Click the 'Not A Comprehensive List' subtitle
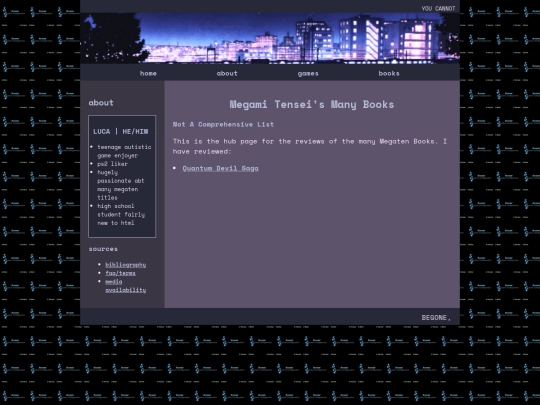Screen dimensions: 540x405 (x=224, y=124)
